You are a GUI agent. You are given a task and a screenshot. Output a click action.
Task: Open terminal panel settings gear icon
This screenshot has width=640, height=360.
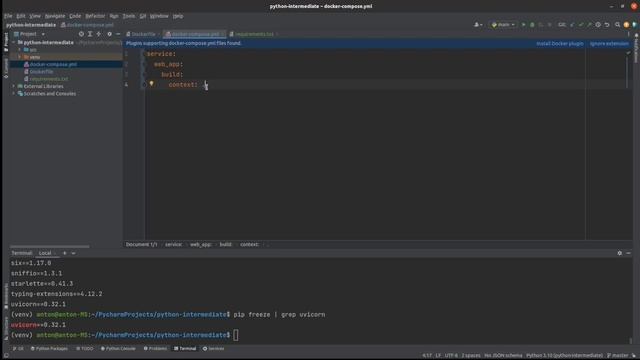[x=620, y=253]
